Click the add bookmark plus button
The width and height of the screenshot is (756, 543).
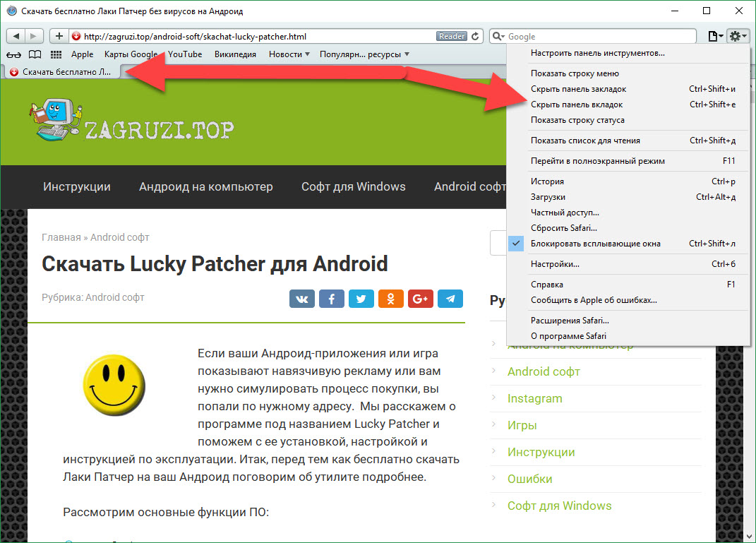(59, 36)
